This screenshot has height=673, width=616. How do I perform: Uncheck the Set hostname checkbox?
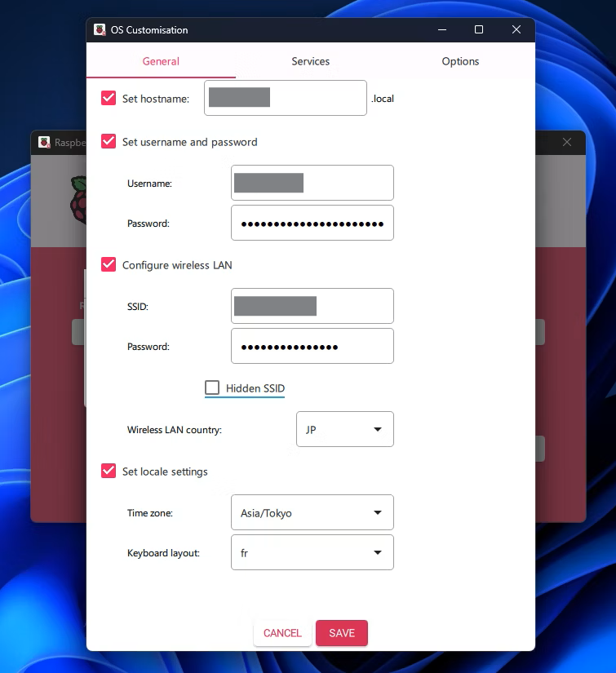[109, 98]
